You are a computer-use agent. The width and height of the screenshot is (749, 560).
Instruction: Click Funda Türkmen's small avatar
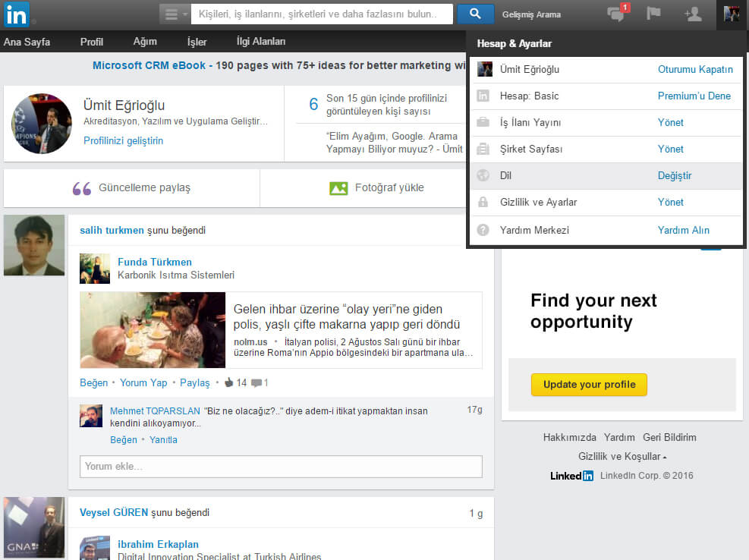[x=95, y=269]
